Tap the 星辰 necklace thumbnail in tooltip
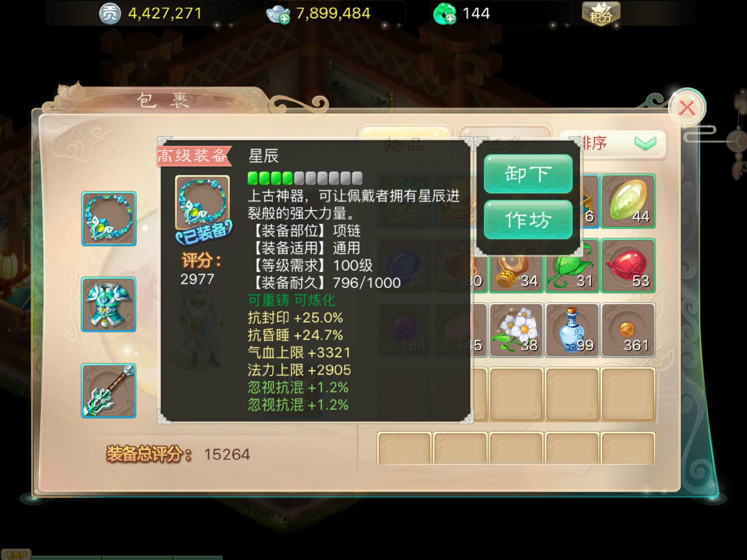Screen dimensions: 747x560 click(x=202, y=202)
